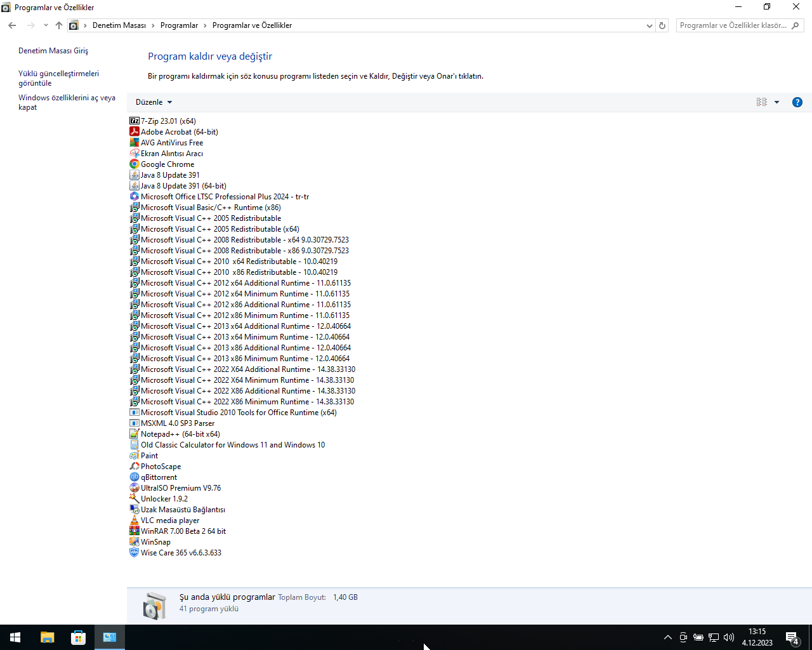Click the Programlar breadcrumb
812x650 pixels.
point(179,25)
